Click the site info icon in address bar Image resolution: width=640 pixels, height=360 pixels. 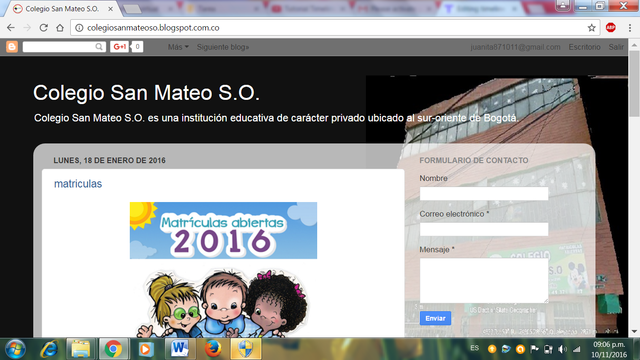click(x=79, y=28)
